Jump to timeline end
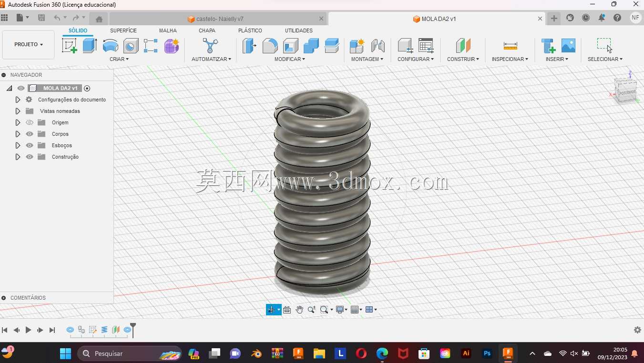Image resolution: width=644 pixels, height=363 pixels. [52, 330]
